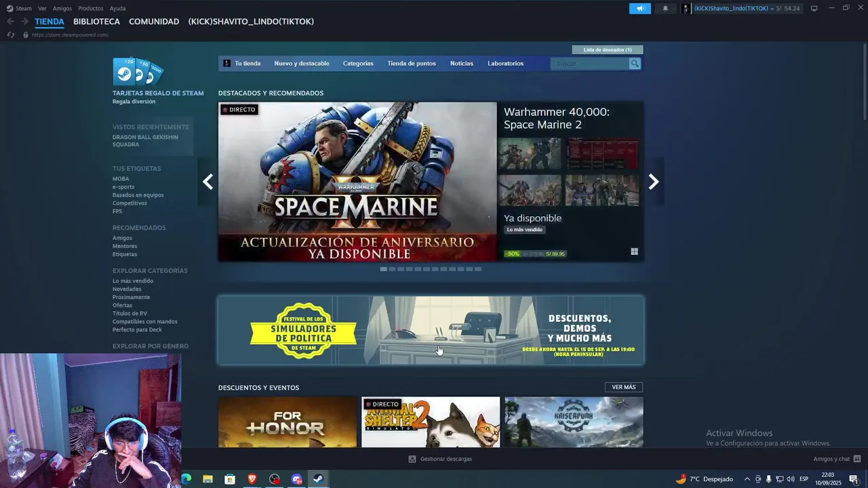Open Tu tienda store menu
868x488 pixels.
248,63
